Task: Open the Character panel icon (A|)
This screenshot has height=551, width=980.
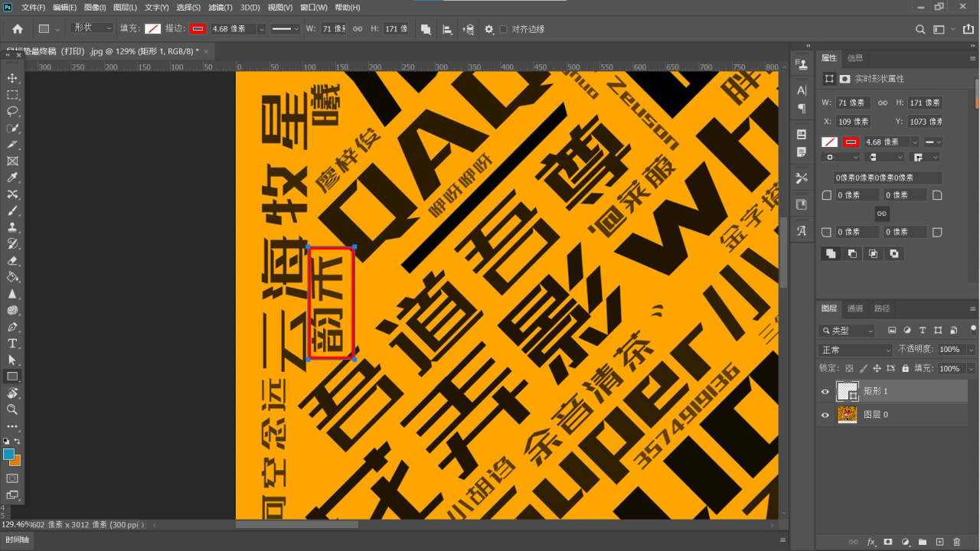Action: [802, 90]
